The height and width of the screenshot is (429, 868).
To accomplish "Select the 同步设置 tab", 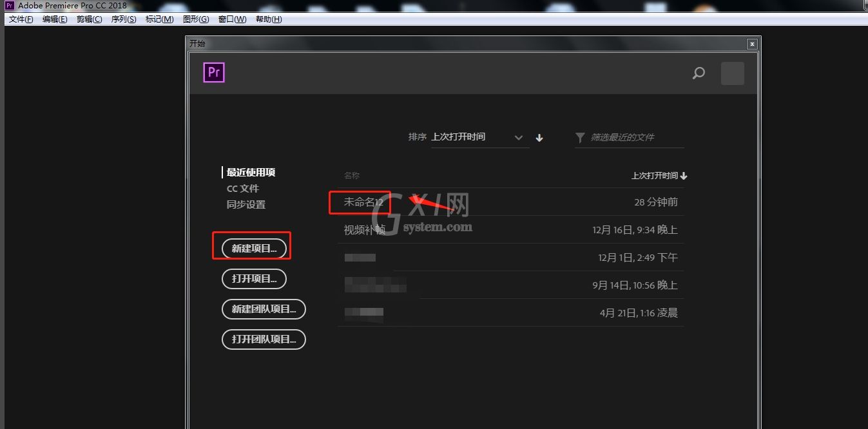I will pyautogui.click(x=246, y=205).
